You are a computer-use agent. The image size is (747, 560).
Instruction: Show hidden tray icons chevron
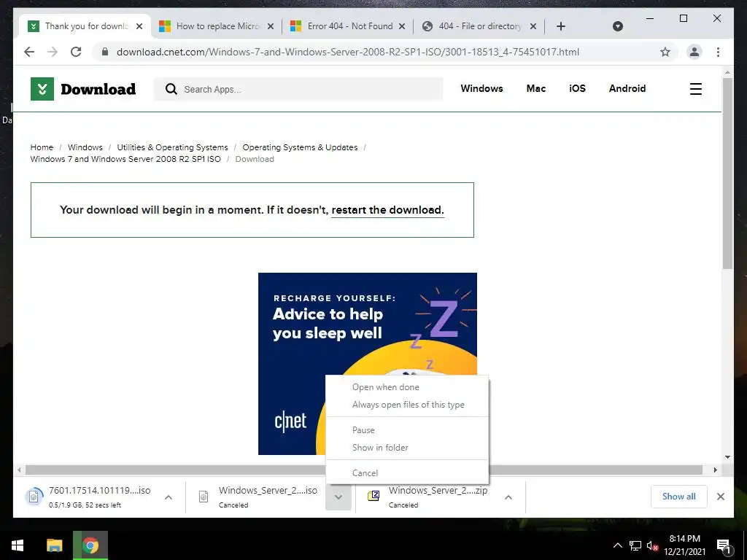click(617, 545)
